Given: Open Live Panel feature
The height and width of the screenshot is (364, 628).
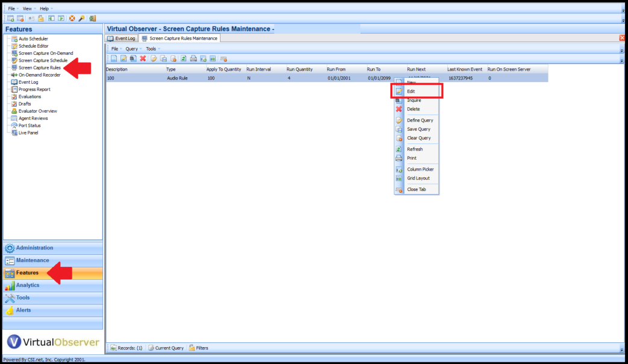Looking at the screenshot, I should tap(28, 133).
